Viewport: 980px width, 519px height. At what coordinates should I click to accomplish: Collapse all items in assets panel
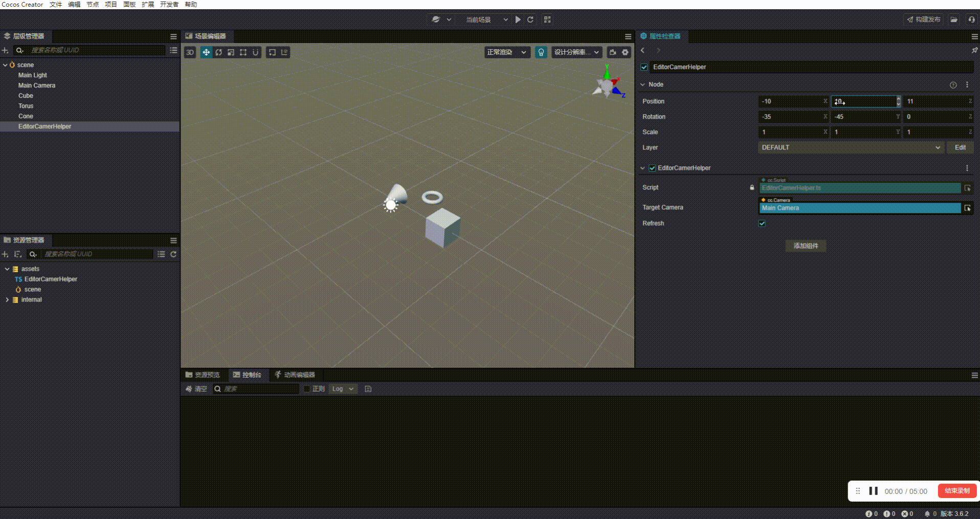tap(161, 254)
